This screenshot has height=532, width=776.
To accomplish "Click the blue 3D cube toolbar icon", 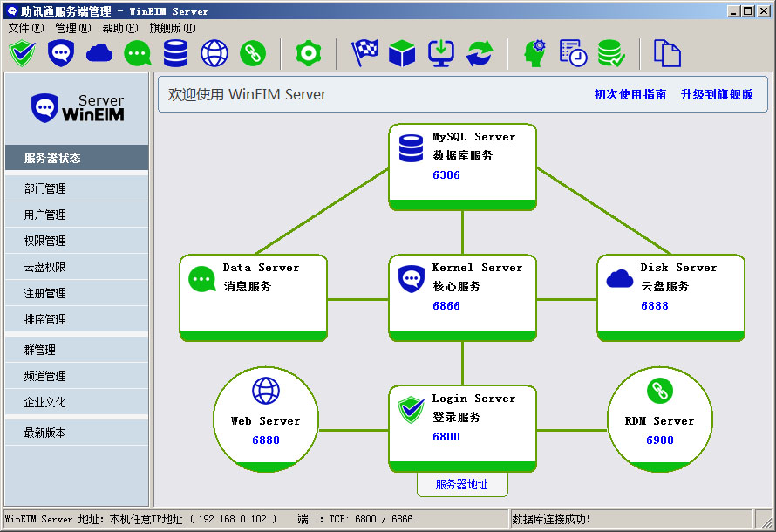I will pos(402,53).
